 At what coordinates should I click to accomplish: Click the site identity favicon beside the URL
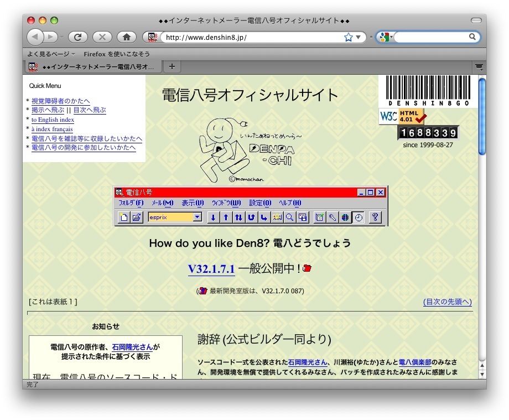point(152,37)
